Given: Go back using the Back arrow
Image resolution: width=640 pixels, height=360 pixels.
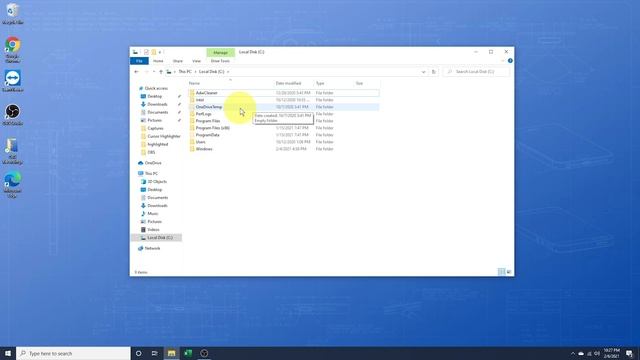Looking at the screenshot, I should click(x=136, y=72).
